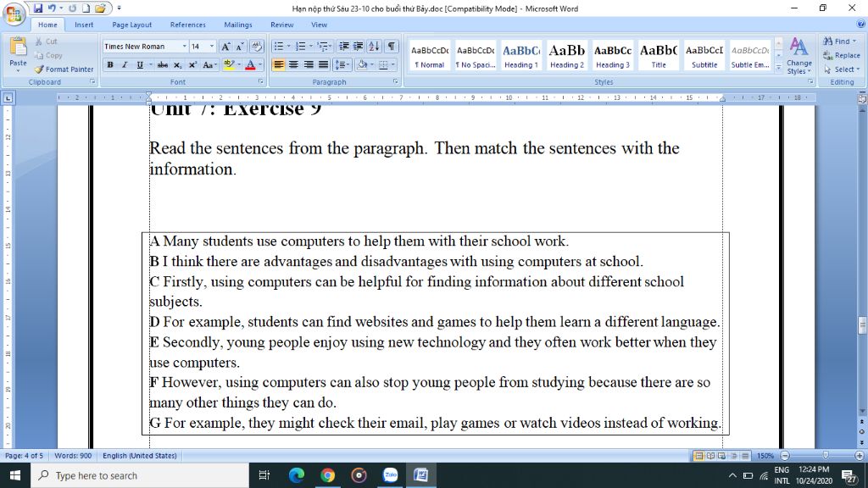The image size is (868, 488).
Task: Open the Page Layout tab
Action: coord(131,25)
